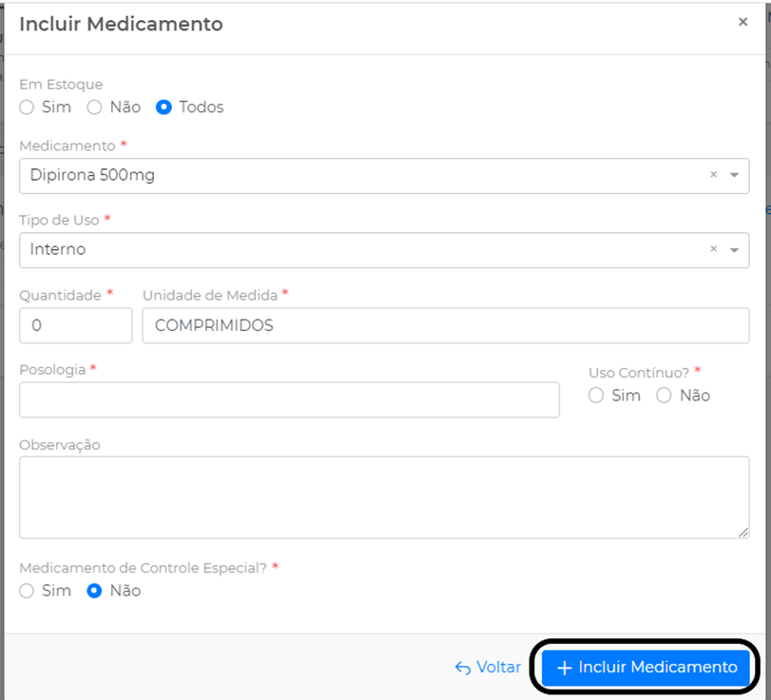Click the Voltar link

click(488, 668)
